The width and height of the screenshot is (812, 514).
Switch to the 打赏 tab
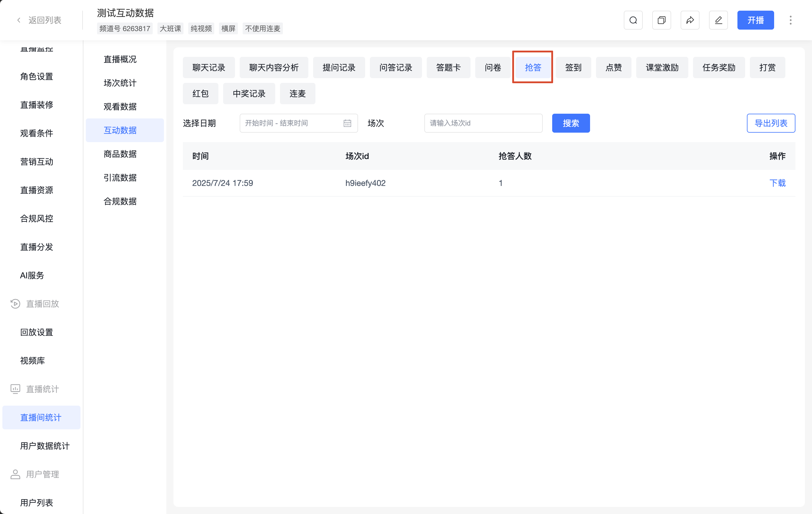click(x=767, y=68)
